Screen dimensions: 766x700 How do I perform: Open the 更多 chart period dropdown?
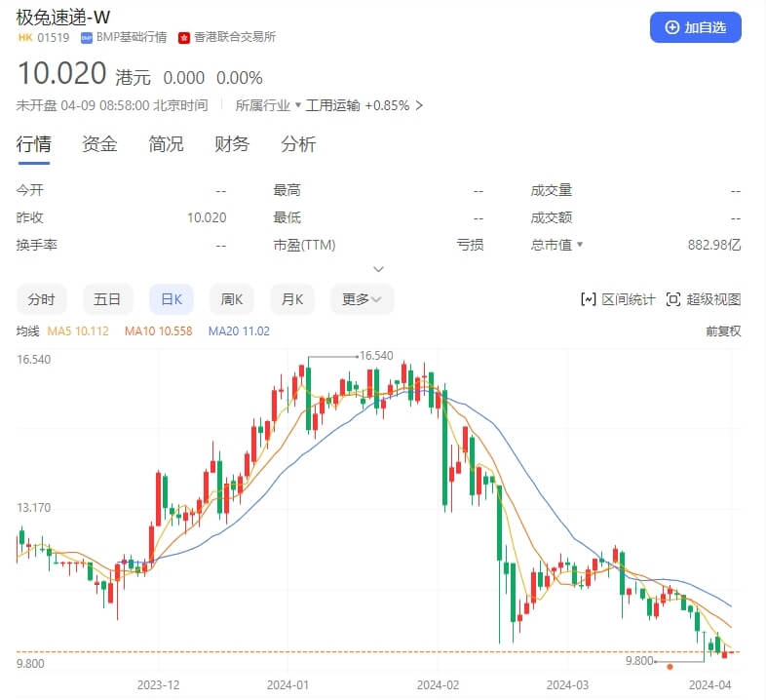tap(362, 299)
